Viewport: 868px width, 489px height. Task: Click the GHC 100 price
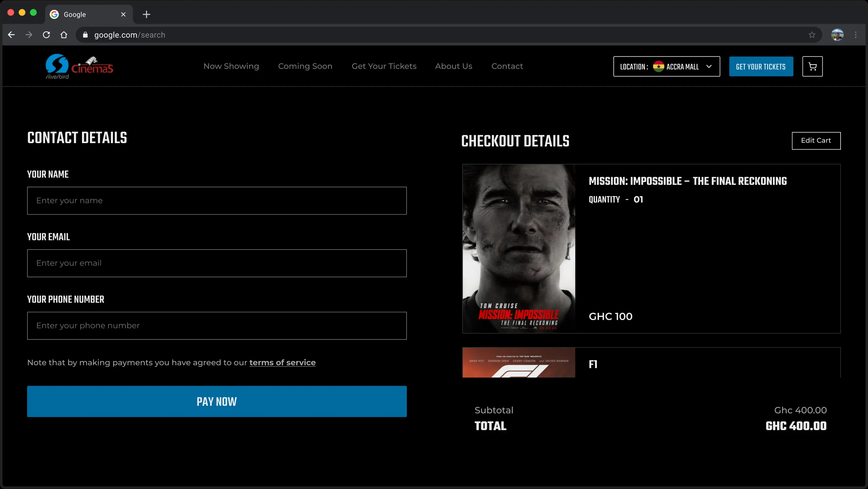[611, 316]
